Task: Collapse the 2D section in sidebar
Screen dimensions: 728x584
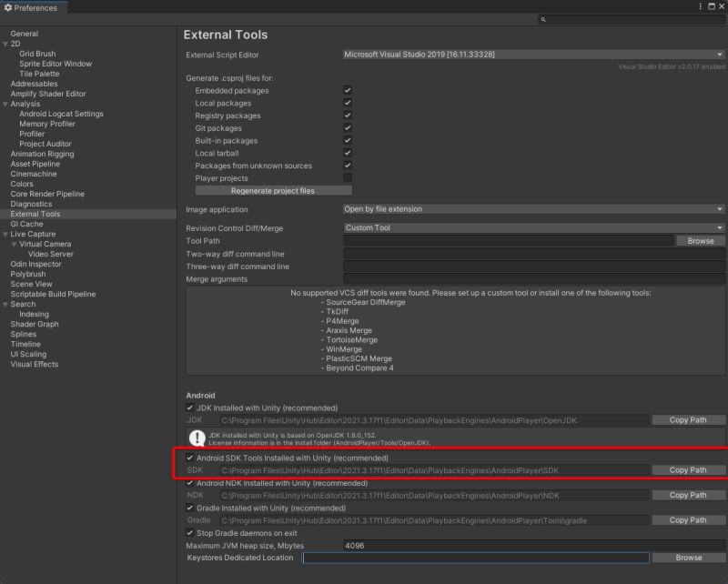Action: pyautogui.click(x=7, y=43)
